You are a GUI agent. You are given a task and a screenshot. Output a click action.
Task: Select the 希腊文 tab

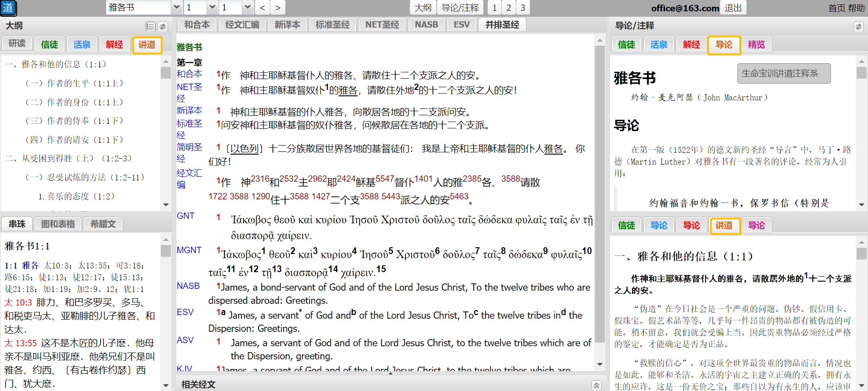[x=103, y=224]
